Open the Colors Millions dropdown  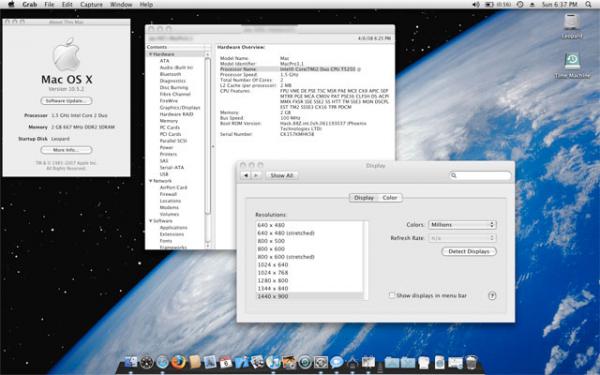[462, 225]
